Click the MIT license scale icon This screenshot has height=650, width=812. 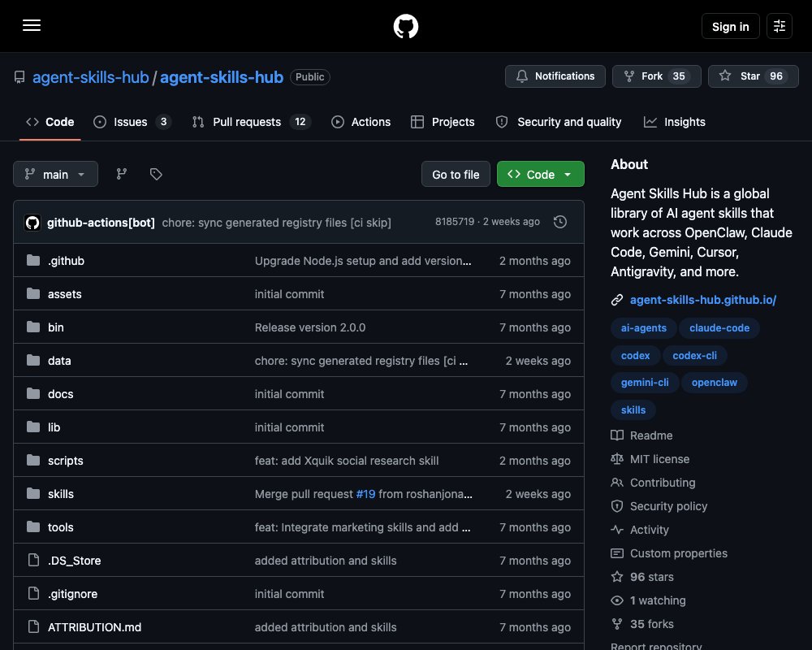tap(617, 459)
